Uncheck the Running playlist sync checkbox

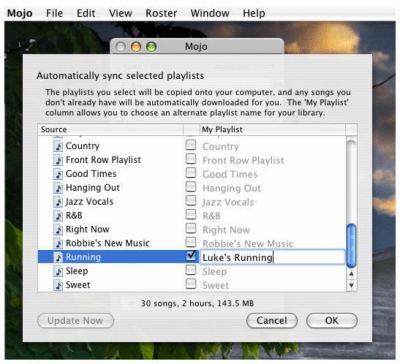[x=191, y=256]
